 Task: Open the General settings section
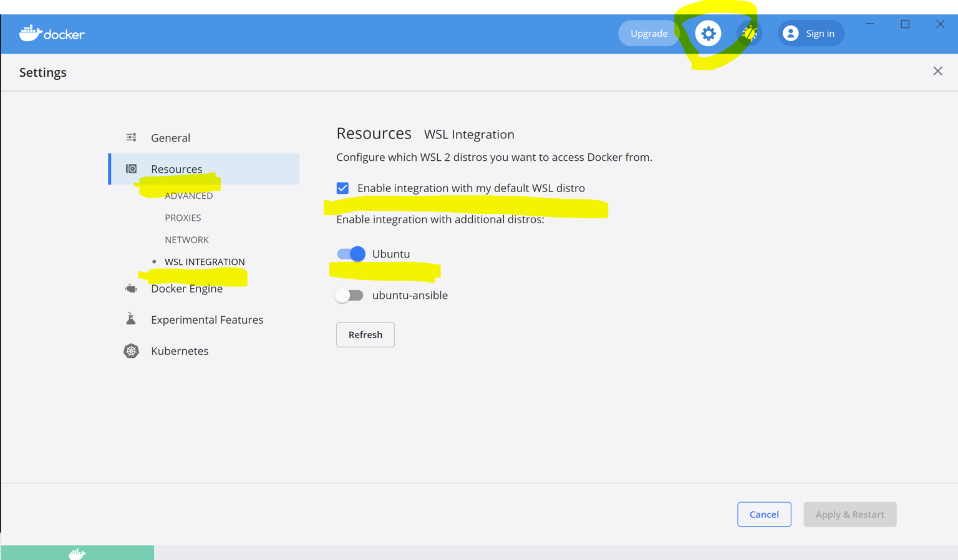(x=170, y=138)
